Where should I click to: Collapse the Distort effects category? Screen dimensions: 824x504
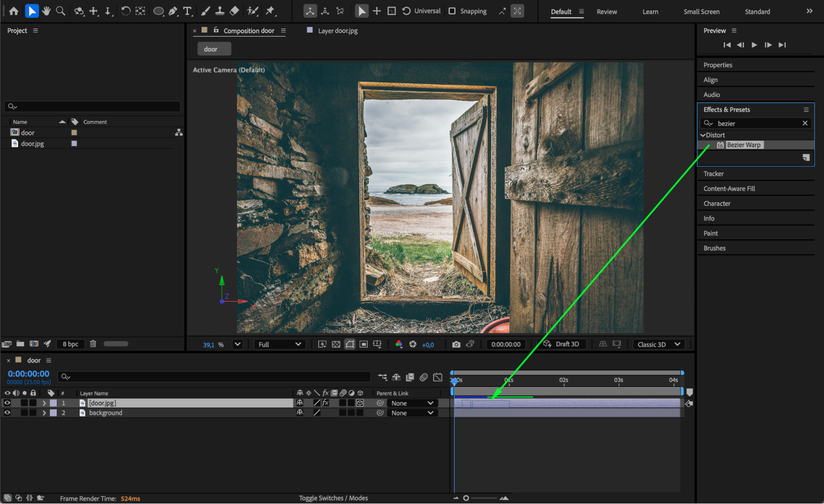pyautogui.click(x=703, y=135)
